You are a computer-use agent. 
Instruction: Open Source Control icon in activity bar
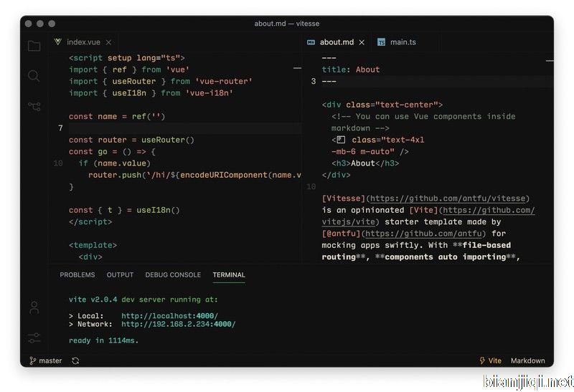(x=34, y=106)
